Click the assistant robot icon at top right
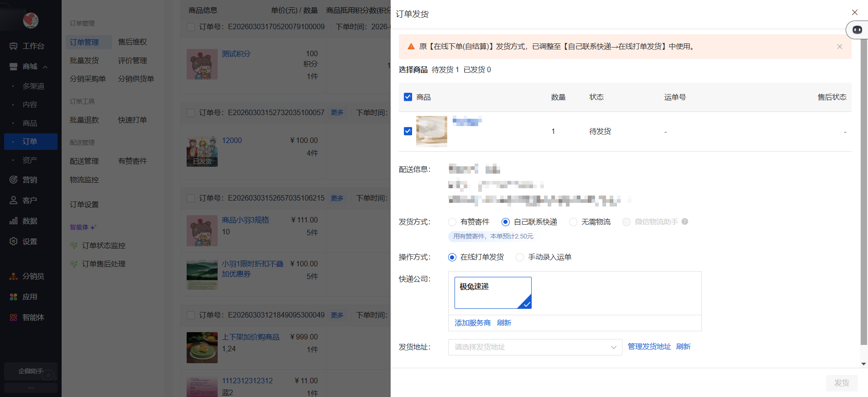This screenshot has height=397, width=868. 857,30
